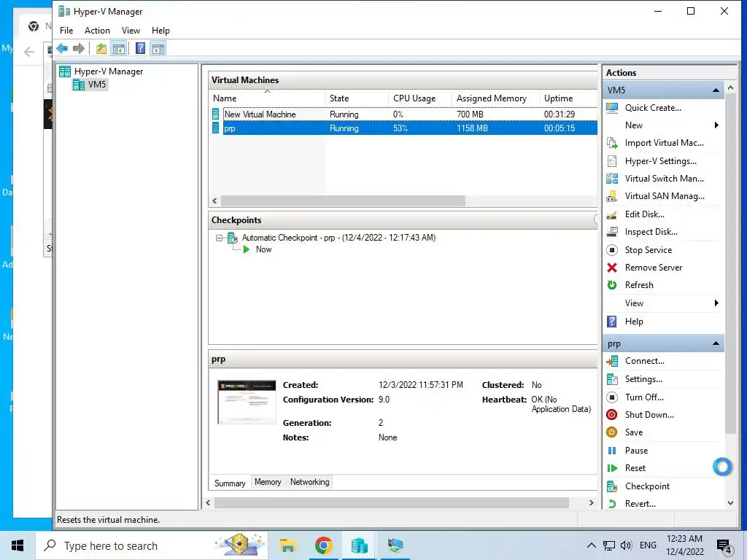Switch to the Summary tab
The height and width of the screenshot is (560, 747).
point(230,483)
